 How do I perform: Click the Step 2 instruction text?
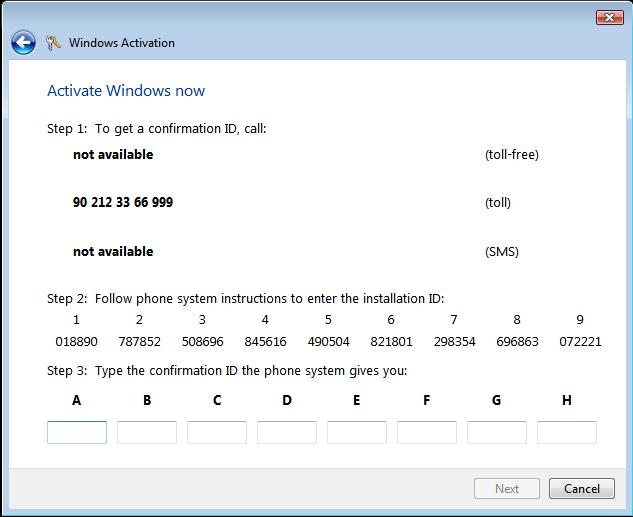[245, 299]
